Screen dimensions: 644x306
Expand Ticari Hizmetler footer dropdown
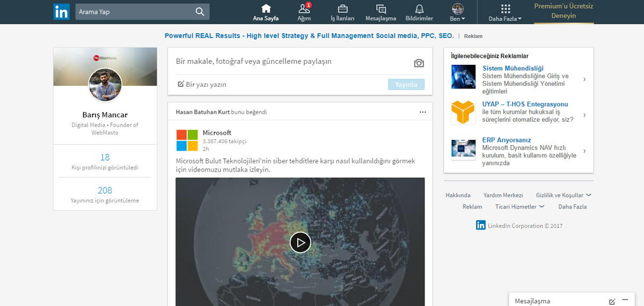click(519, 206)
